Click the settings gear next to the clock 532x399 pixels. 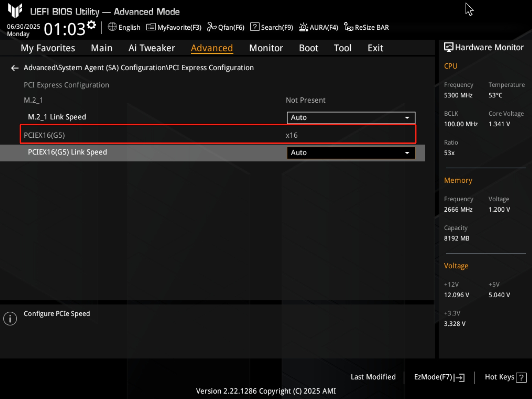(x=91, y=25)
